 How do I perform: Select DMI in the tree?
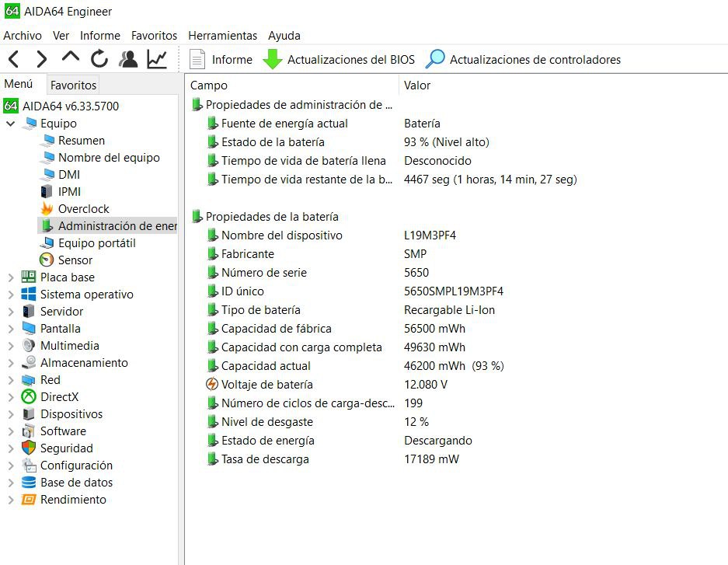click(x=68, y=175)
